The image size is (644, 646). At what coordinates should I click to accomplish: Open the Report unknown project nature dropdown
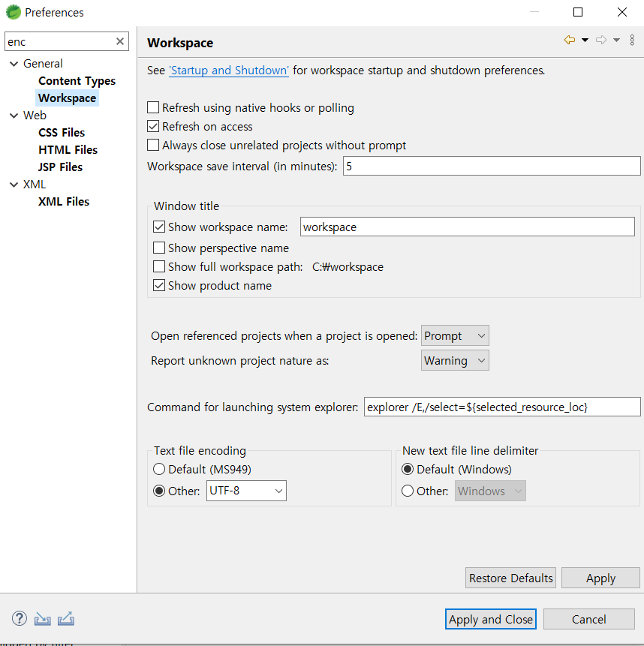[x=455, y=360]
